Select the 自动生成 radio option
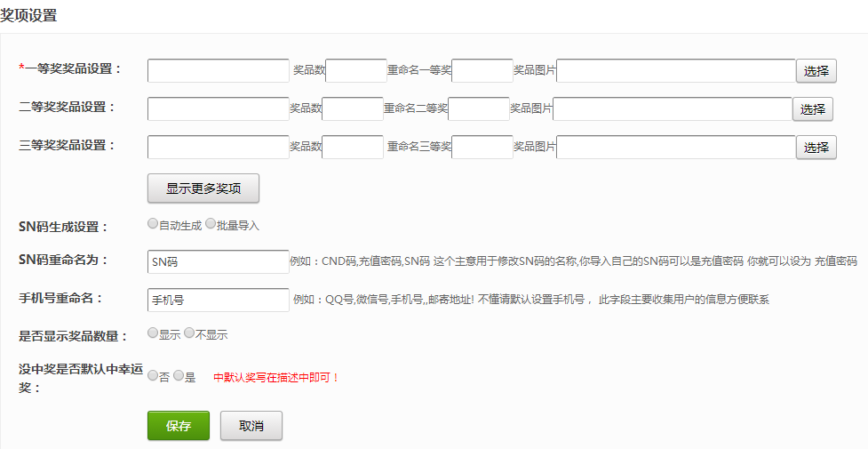This screenshot has width=868, height=449. (153, 224)
